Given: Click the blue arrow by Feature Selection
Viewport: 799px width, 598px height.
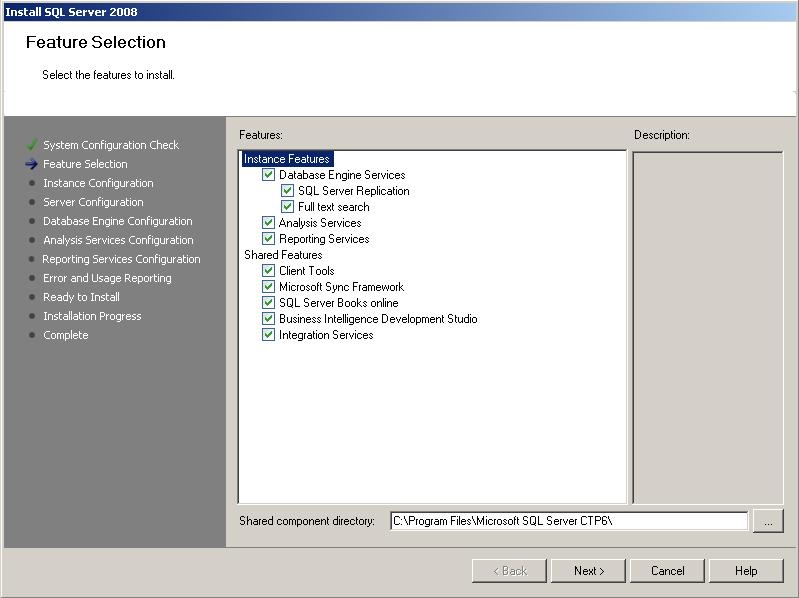Looking at the screenshot, I should tap(32, 164).
